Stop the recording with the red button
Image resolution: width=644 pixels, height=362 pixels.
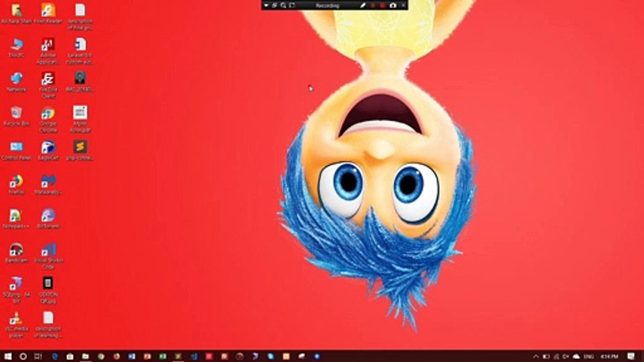pyautogui.click(x=382, y=5)
